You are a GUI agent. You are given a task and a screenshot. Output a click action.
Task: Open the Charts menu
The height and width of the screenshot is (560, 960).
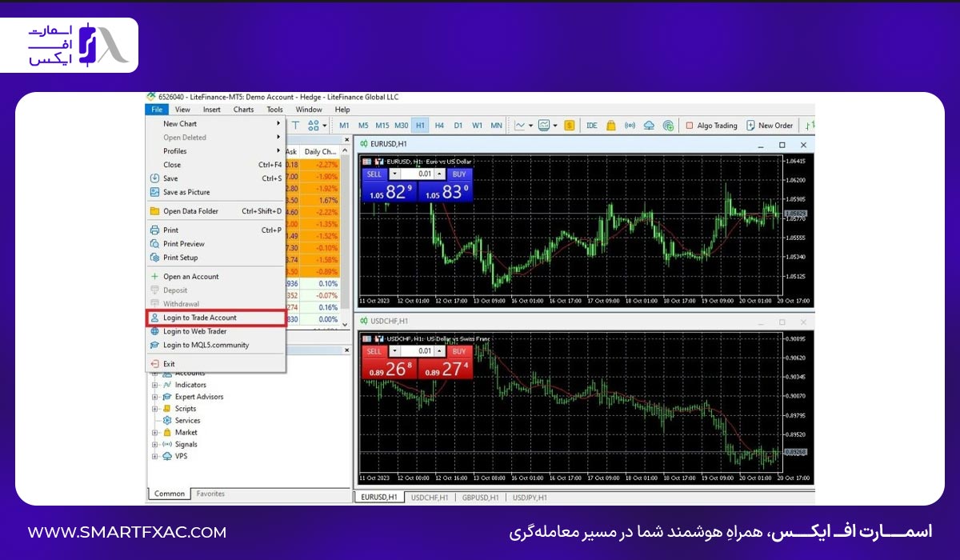tap(244, 110)
